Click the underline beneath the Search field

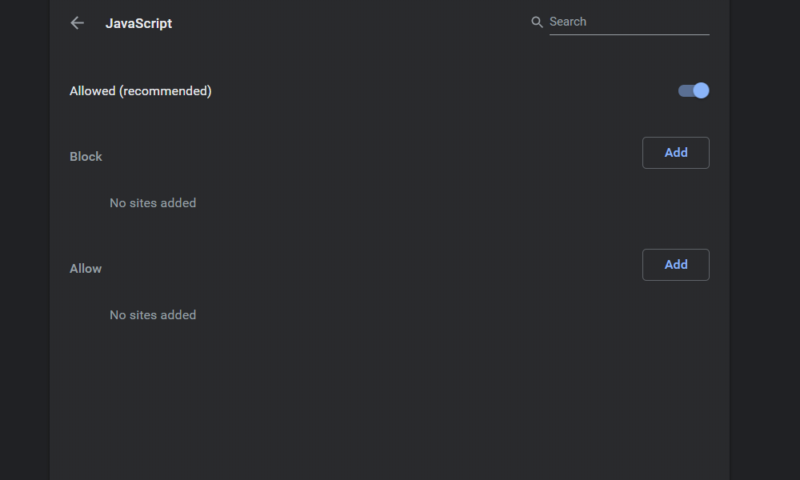(x=628, y=35)
